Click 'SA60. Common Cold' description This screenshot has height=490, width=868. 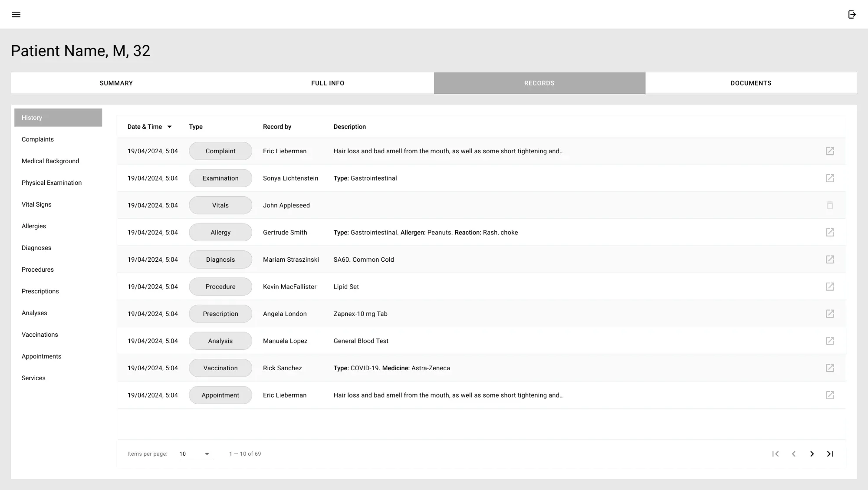364,260
